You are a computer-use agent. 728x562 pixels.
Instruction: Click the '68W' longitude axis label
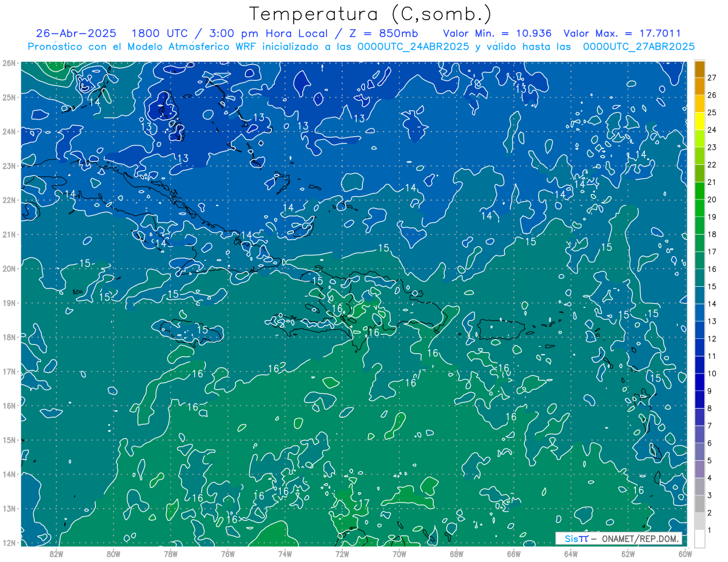457,554
